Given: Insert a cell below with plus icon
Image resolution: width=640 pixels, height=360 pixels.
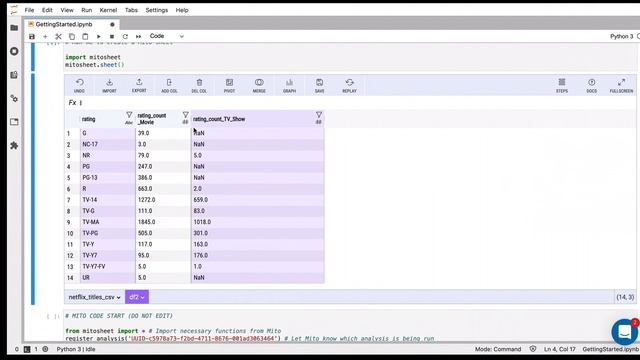Looking at the screenshot, I should point(45,36).
